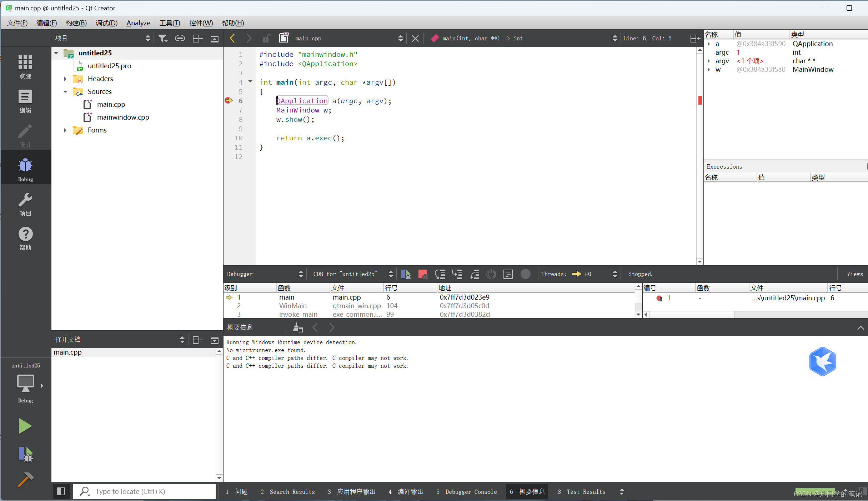
Task: Click the Views button in the debugger toolbar
Action: coord(854,274)
